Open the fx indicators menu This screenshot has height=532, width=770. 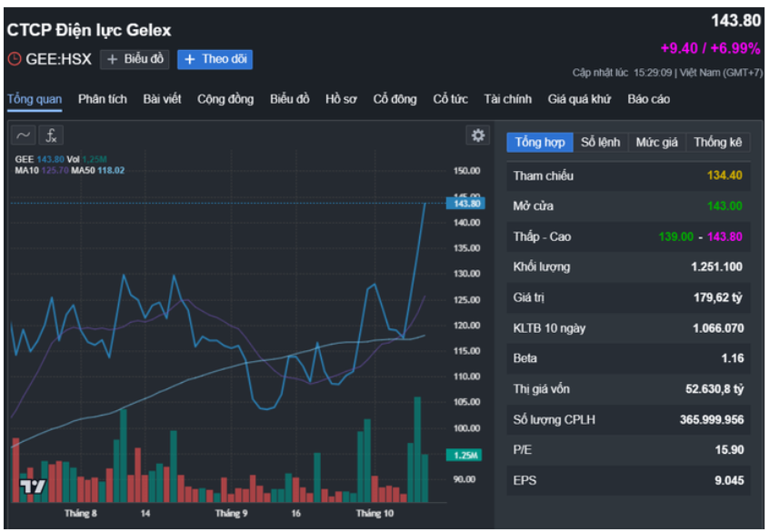(x=52, y=136)
